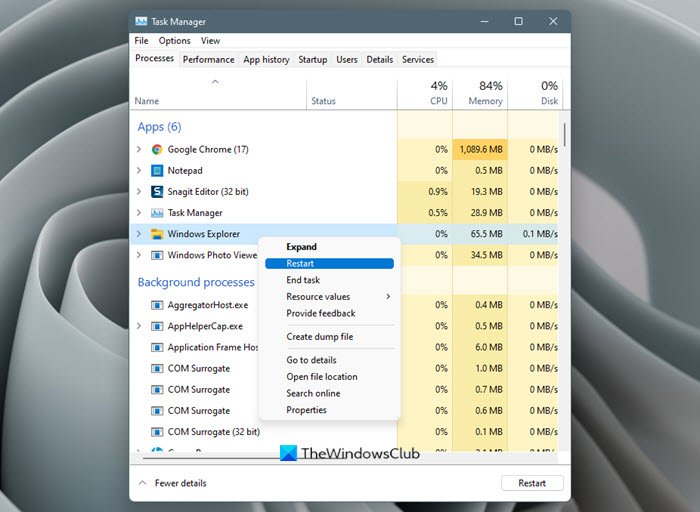Collapse view using Fewer details chevron
This screenshot has height=512, width=700.
tap(142, 483)
